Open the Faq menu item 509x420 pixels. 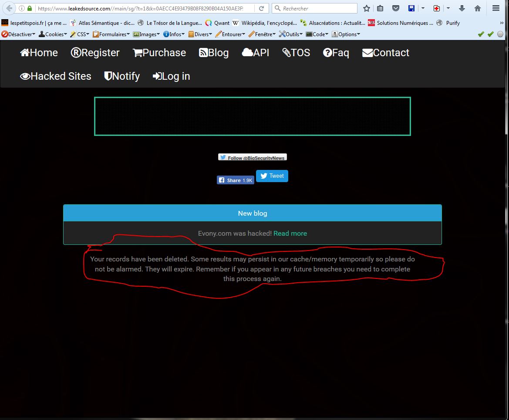click(336, 53)
